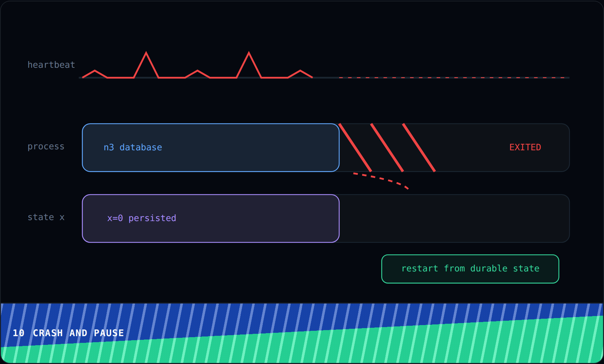The height and width of the screenshot is (364, 604).
Task: Select the n3 database process block
Action: coord(211,148)
